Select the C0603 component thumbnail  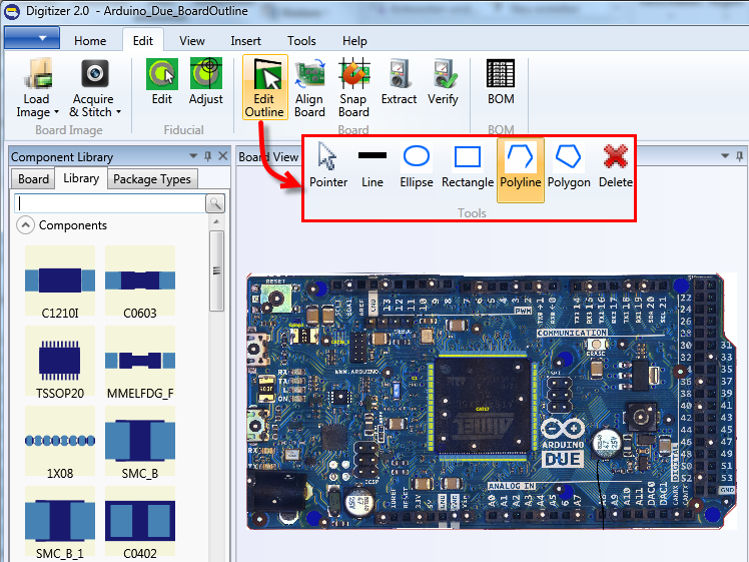pyautogui.click(x=140, y=282)
